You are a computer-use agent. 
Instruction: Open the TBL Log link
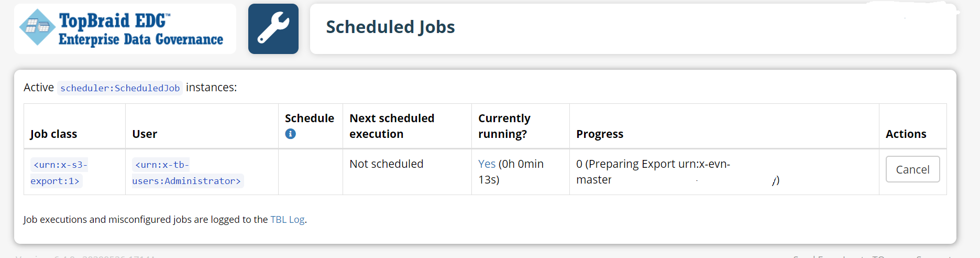click(x=287, y=220)
